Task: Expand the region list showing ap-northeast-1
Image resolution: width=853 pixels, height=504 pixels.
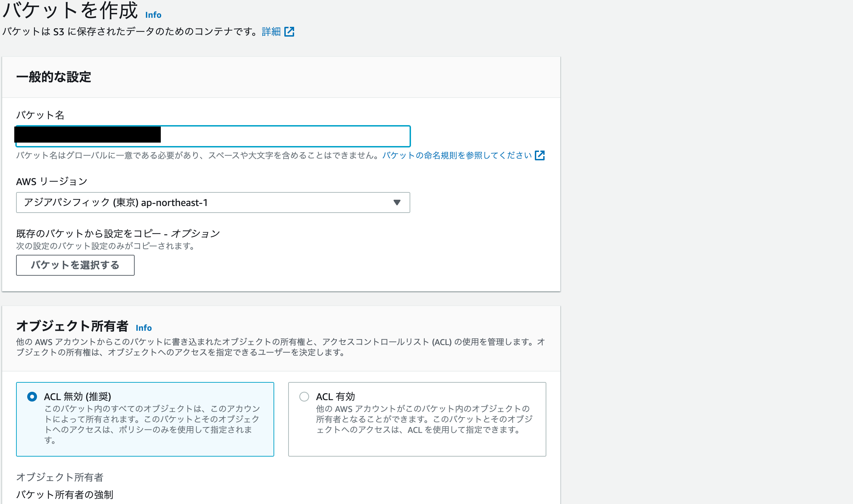Action: 213,202
